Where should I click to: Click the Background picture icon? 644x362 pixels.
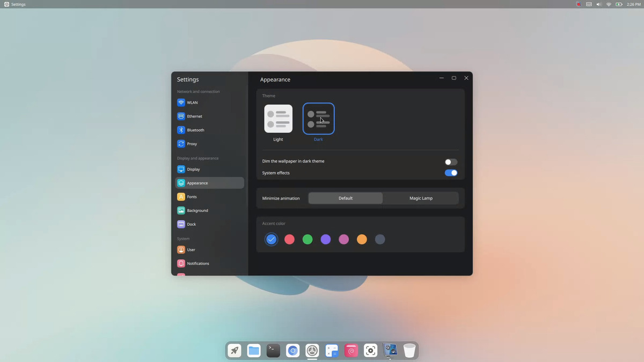181,211
